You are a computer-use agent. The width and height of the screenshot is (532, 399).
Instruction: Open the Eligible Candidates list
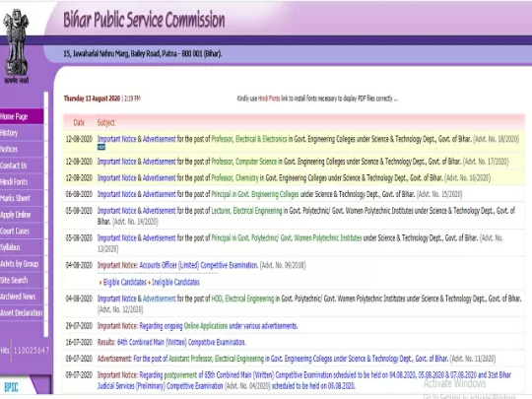(124, 283)
